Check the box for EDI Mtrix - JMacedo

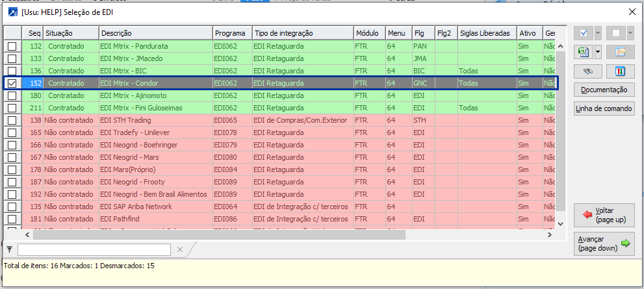(x=12, y=58)
